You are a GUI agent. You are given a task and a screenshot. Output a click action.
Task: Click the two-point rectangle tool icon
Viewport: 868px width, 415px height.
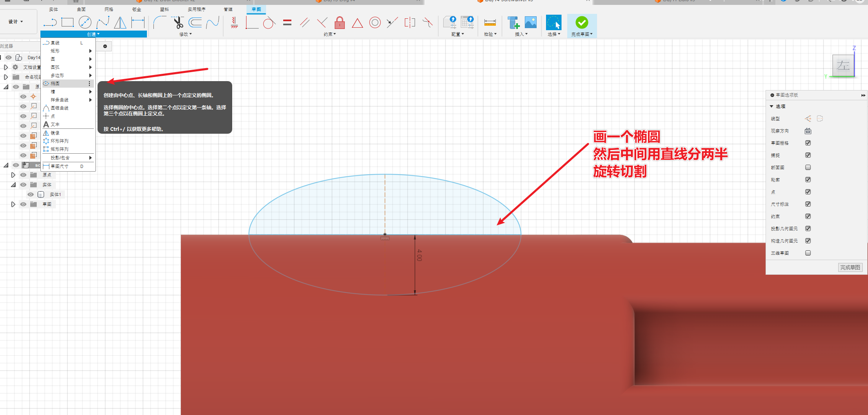tap(67, 22)
